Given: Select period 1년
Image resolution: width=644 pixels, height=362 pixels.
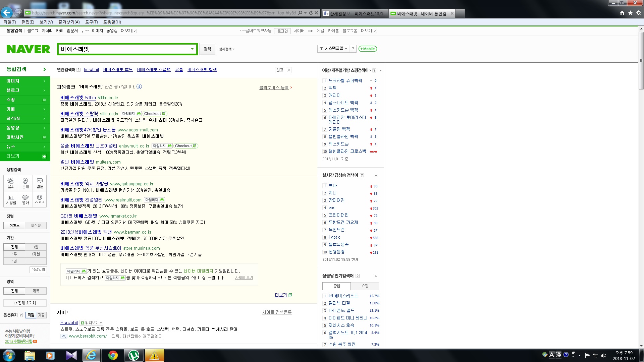Looking at the screenshot, I should pyautogui.click(x=14, y=261).
